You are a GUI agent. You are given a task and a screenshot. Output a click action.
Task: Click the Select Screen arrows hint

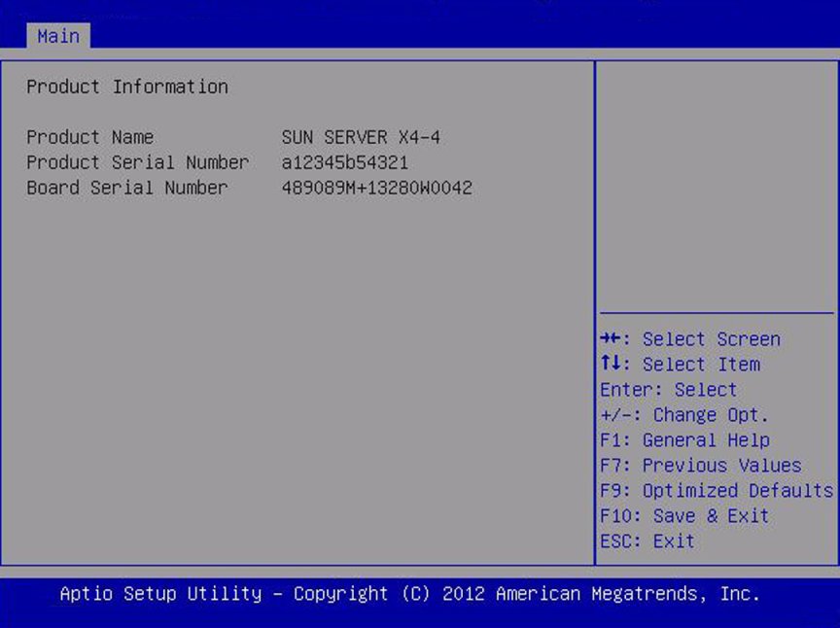(x=690, y=339)
